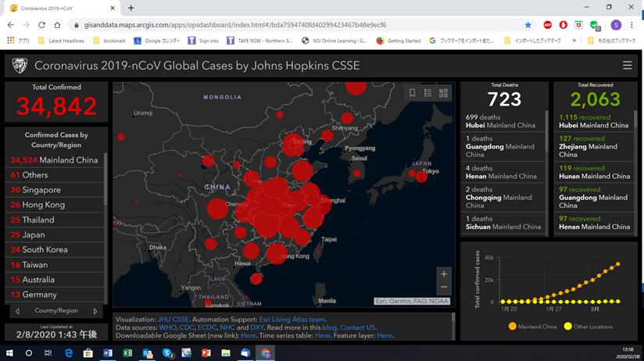
Task: Click the Contact US link
Action: click(357, 327)
